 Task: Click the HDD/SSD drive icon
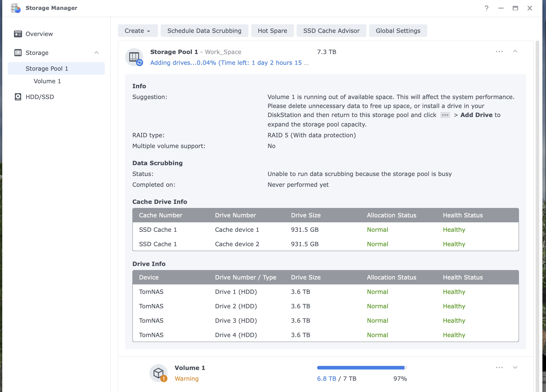18,97
